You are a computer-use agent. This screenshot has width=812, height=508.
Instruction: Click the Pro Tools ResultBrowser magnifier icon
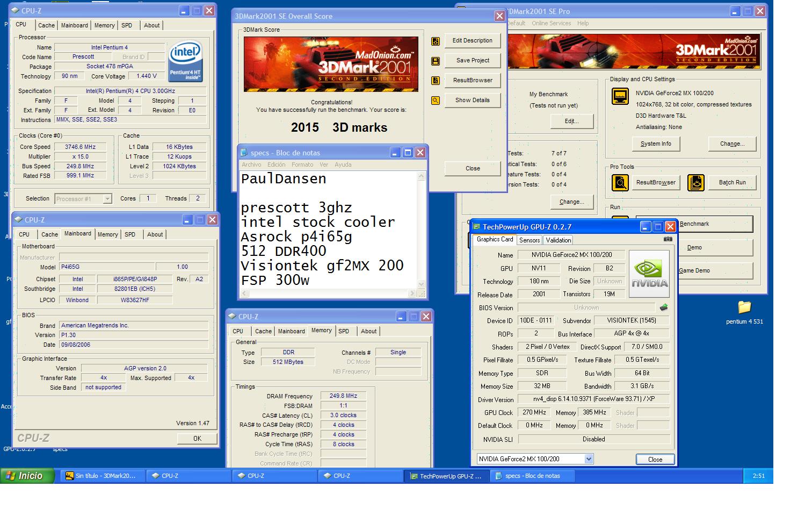point(620,183)
